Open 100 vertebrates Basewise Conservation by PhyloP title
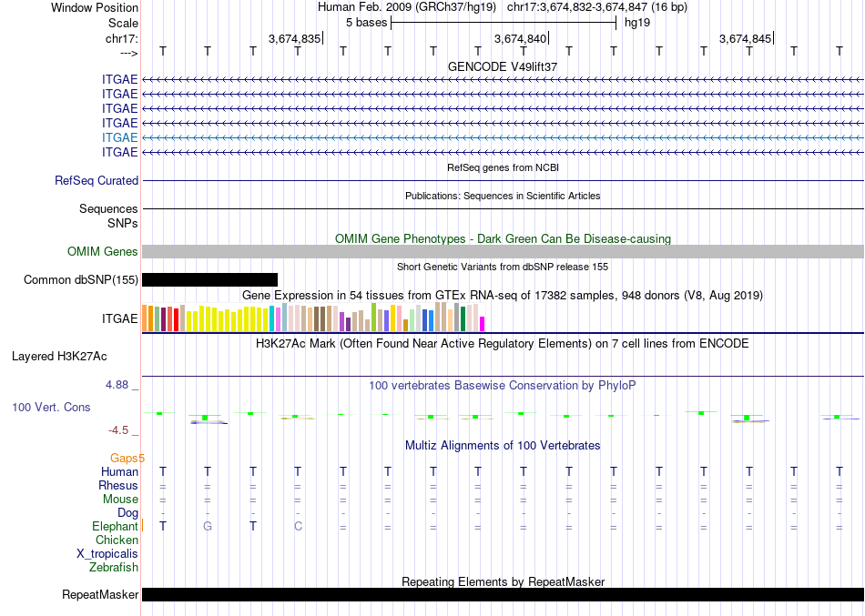 [503, 386]
